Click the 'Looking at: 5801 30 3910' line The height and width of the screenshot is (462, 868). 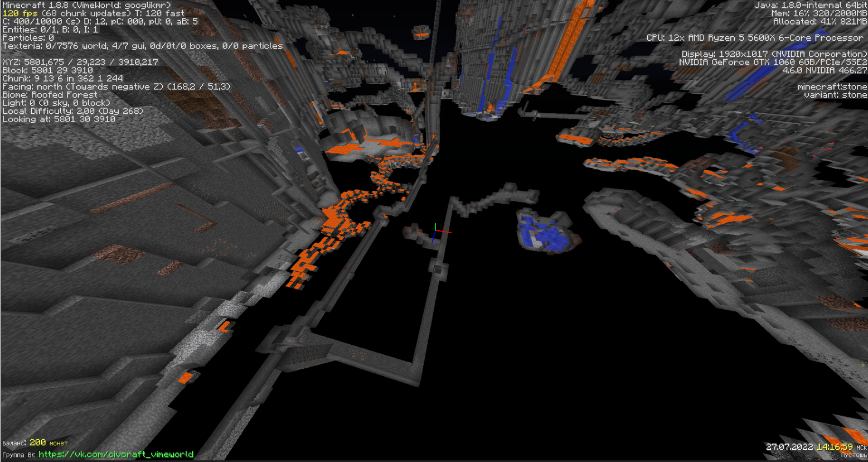[59, 119]
